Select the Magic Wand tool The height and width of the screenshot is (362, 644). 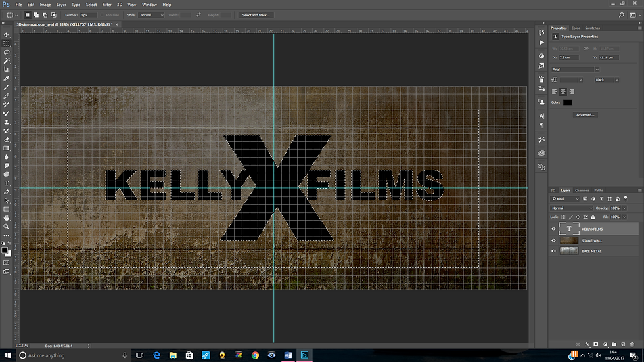[x=6, y=61]
